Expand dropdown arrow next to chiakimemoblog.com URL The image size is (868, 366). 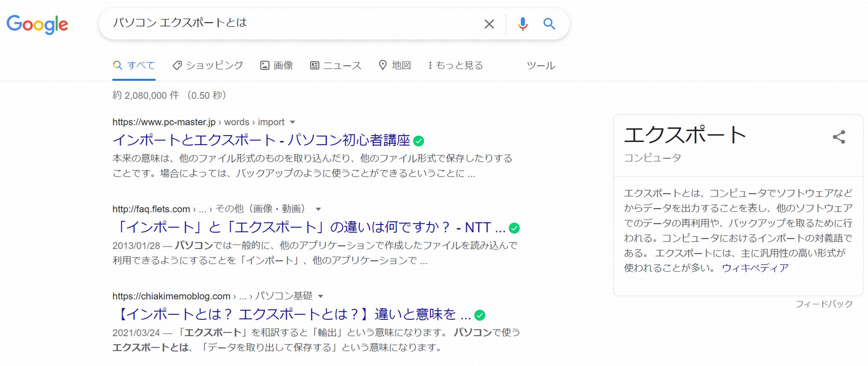pos(321,297)
